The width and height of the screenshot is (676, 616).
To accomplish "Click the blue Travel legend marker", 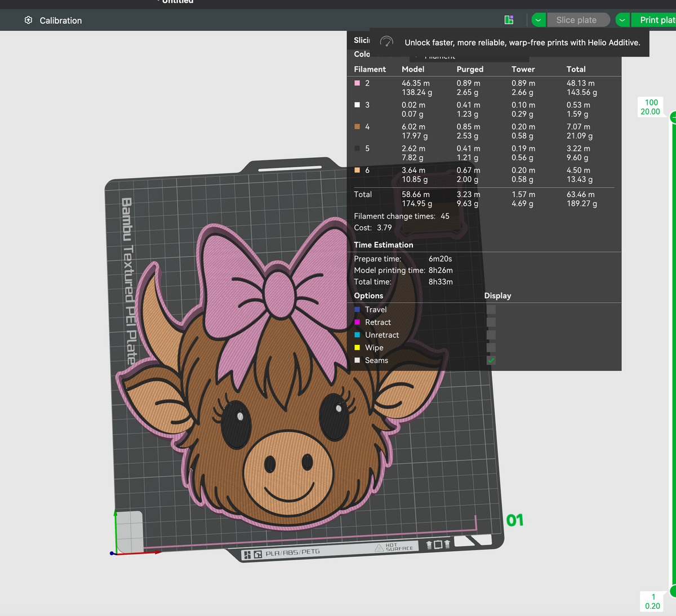I will (x=357, y=309).
